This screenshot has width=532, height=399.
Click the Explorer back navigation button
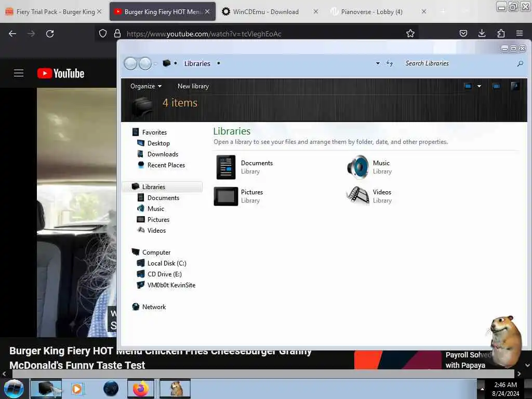tap(130, 63)
